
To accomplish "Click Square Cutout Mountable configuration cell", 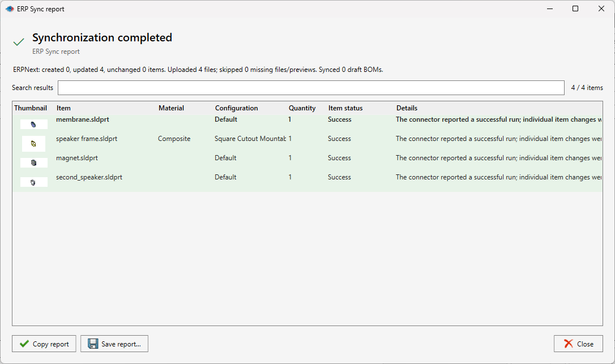I will (x=250, y=139).
